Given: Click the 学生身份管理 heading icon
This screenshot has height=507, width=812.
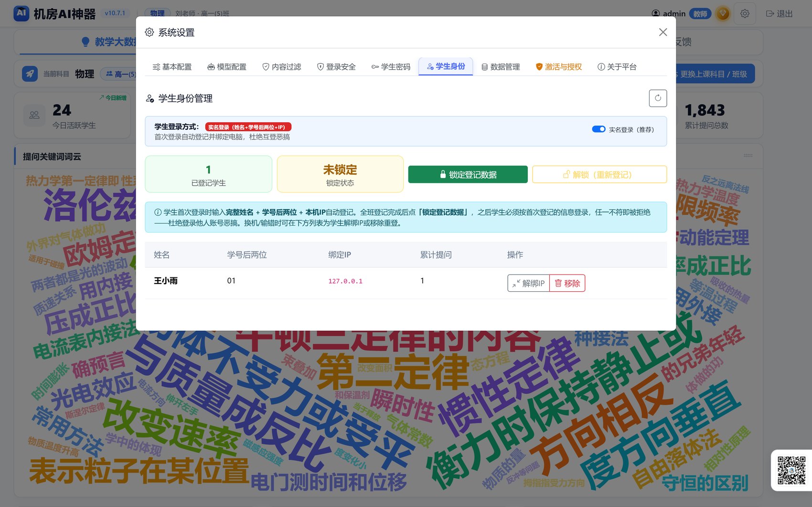Looking at the screenshot, I should (150, 98).
